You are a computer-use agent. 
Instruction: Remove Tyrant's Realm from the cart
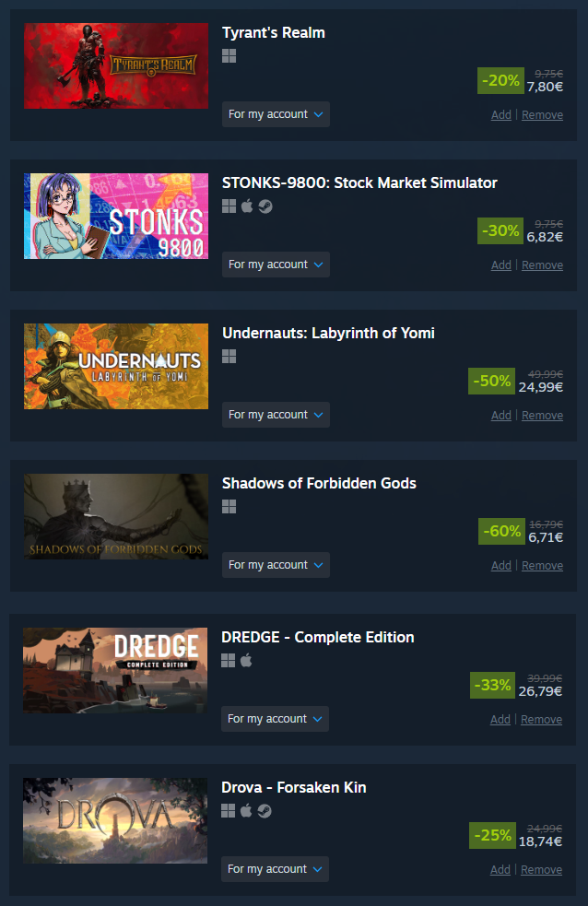coord(542,115)
